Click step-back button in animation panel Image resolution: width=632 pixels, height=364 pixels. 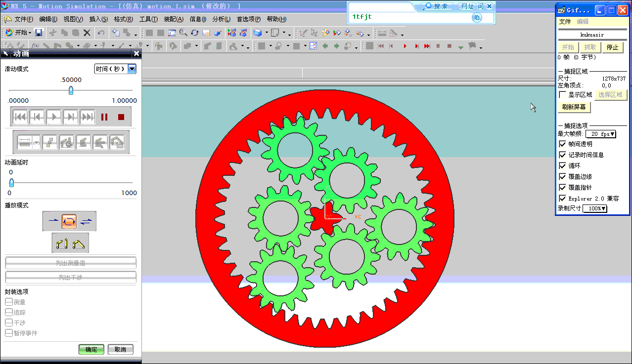37,117
